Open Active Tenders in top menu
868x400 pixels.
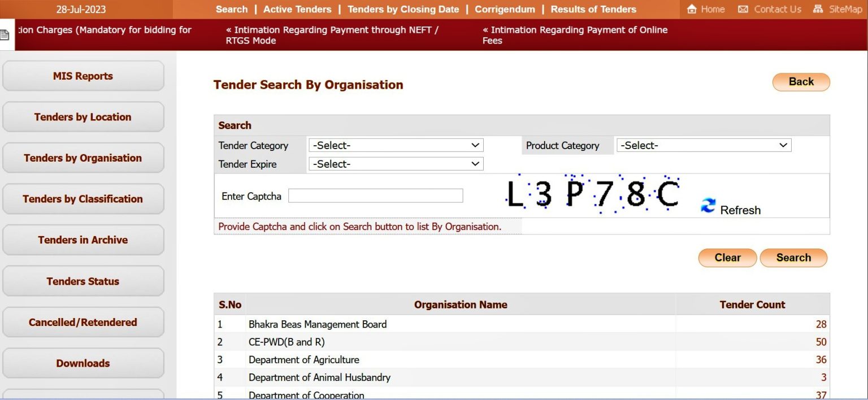tap(297, 10)
